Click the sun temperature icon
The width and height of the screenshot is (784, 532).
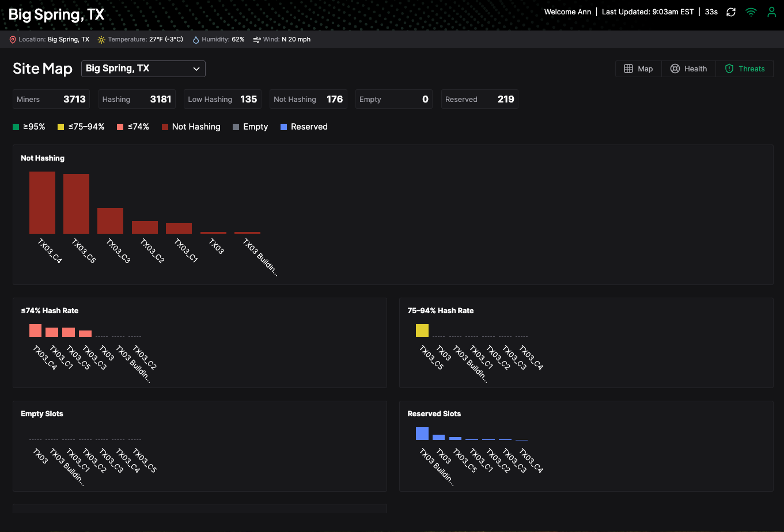pos(101,40)
